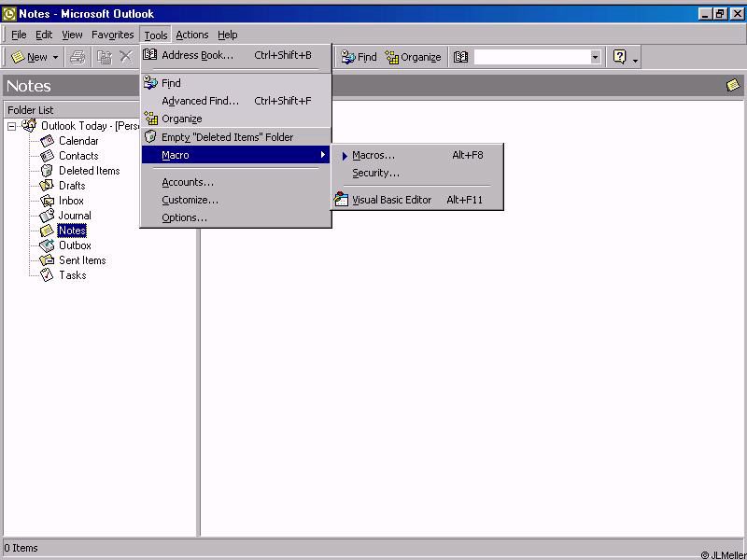Choose Accounts in Tools menu
The height and width of the screenshot is (560, 747).
click(236, 182)
